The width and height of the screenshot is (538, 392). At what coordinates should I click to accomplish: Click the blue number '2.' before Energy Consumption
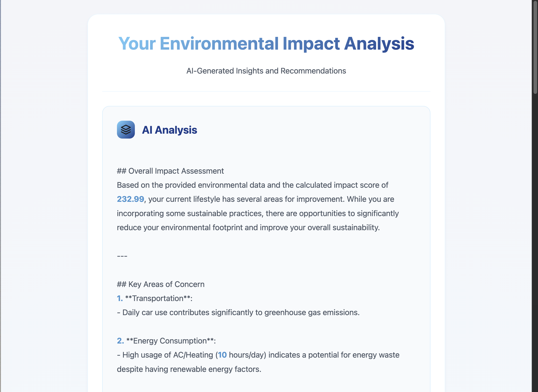tap(120, 341)
